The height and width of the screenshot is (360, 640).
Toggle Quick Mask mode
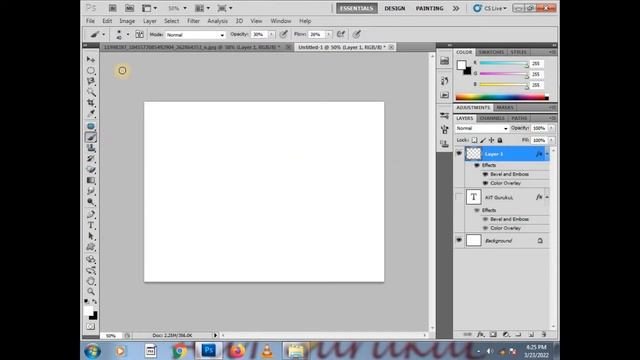pyautogui.click(x=91, y=327)
